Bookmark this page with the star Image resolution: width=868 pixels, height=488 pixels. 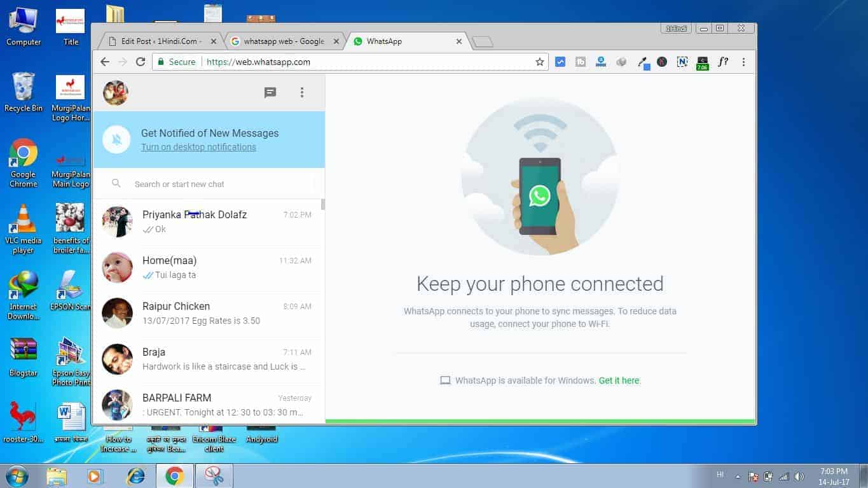tap(540, 62)
